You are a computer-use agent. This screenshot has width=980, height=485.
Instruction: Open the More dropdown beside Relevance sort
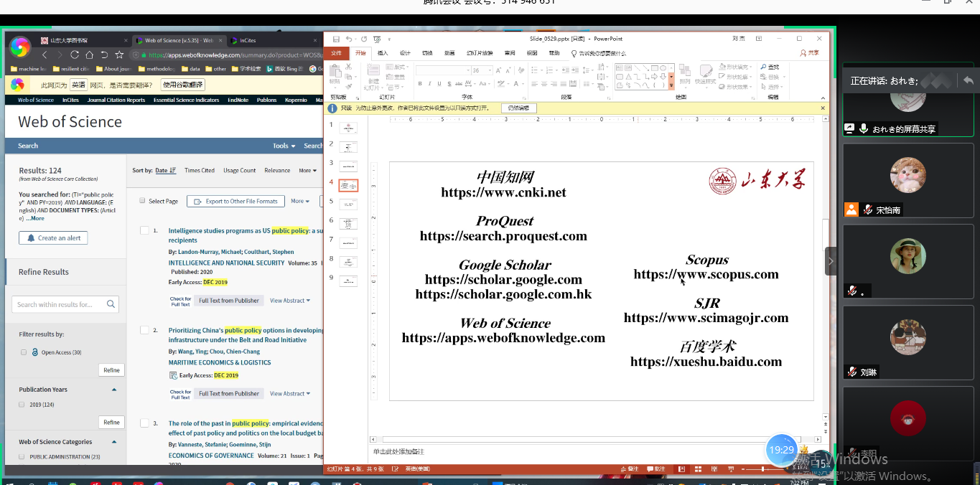(308, 171)
